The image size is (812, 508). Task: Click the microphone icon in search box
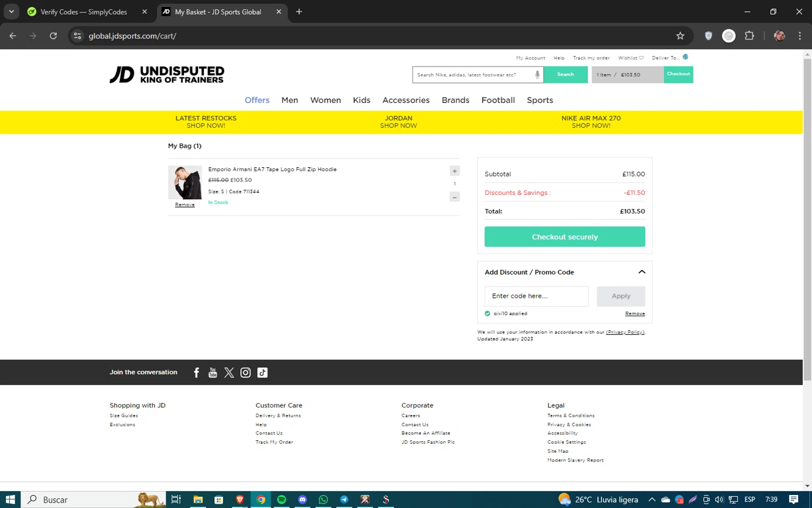pyautogui.click(x=537, y=75)
